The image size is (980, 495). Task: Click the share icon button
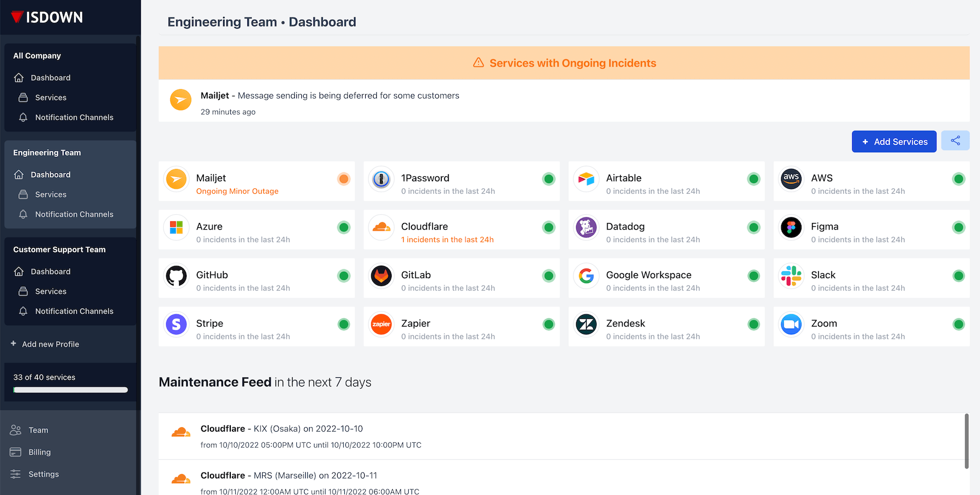[955, 141]
